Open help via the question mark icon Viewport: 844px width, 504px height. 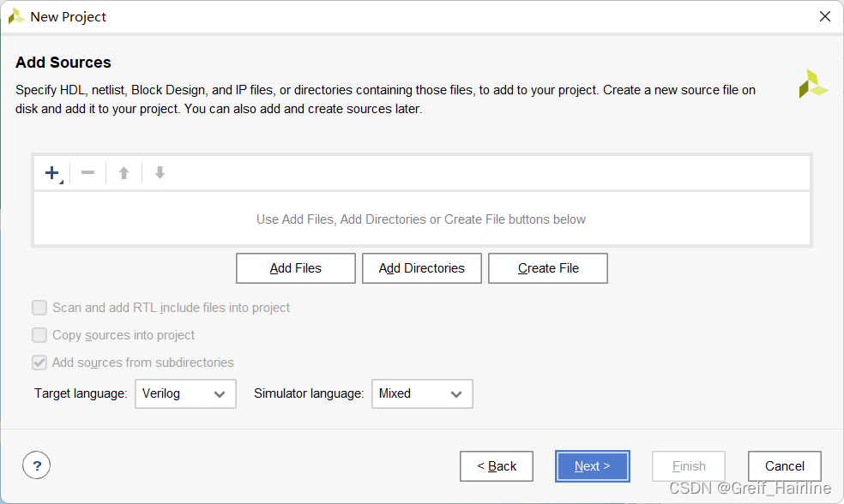tap(36, 465)
